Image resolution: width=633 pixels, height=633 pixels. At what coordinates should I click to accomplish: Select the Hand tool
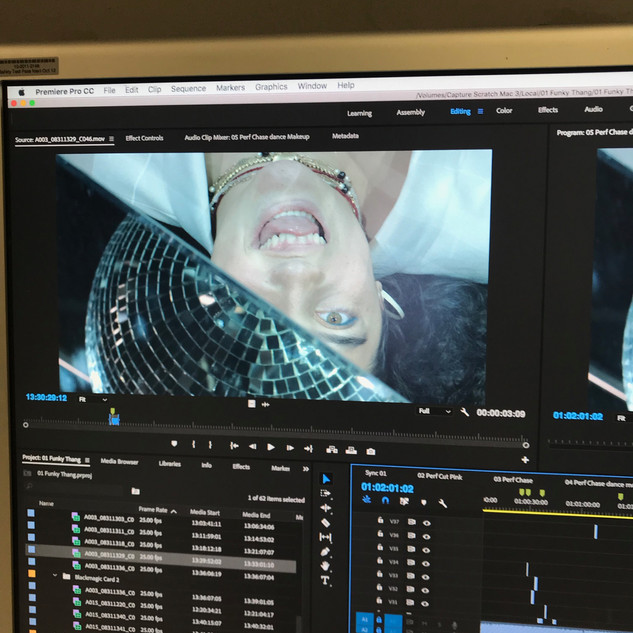pos(325,566)
